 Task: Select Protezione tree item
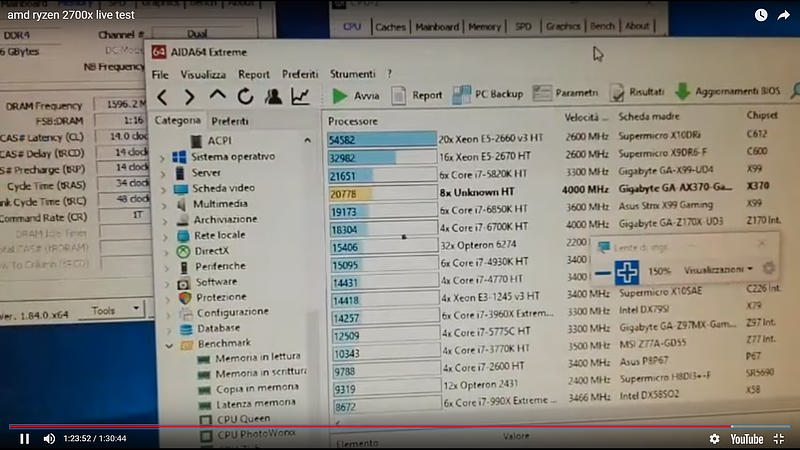coord(221,297)
